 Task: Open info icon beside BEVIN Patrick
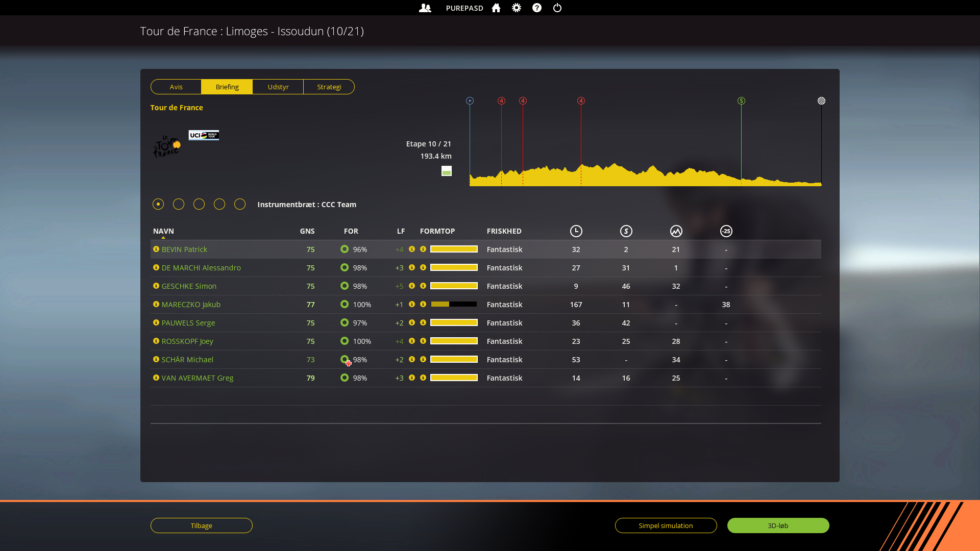[156, 249]
